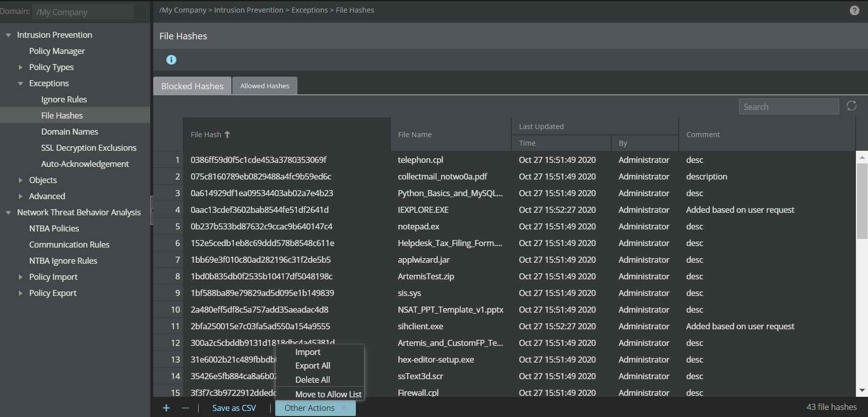Image resolution: width=868 pixels, height=417 pixels.
Task: Open Policy Manager in the sidebar
Action: click(x=57, y=51)
